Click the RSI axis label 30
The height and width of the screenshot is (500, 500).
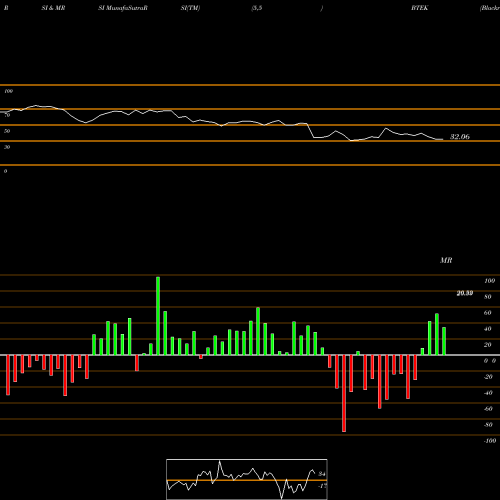[x=7, y=147]
